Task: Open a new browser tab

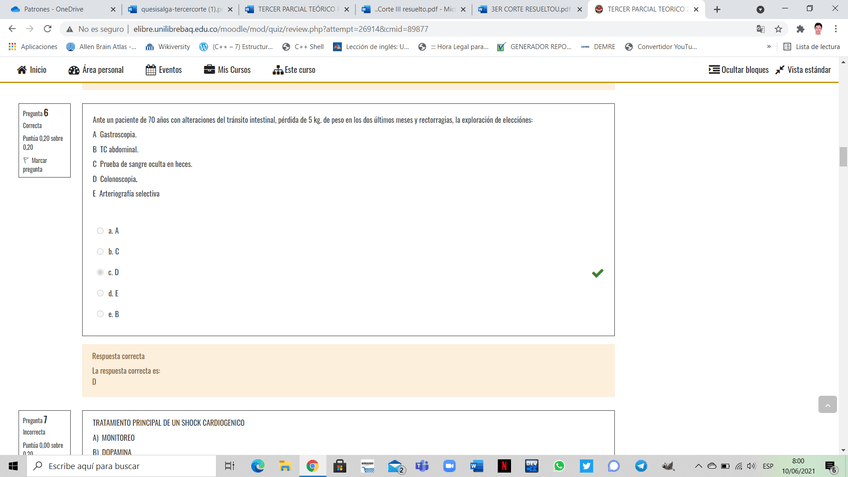Action: [x=717, y=9]
